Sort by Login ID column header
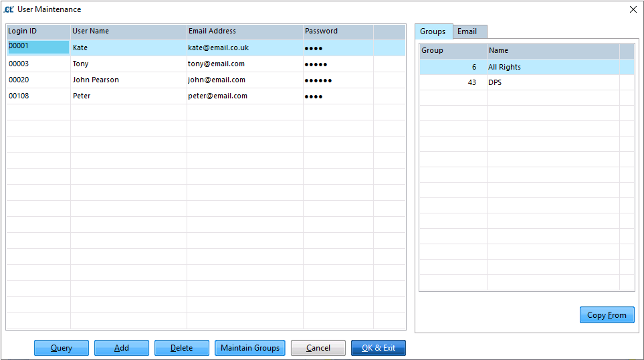644x360 pixels. click(x=38, y=31)
